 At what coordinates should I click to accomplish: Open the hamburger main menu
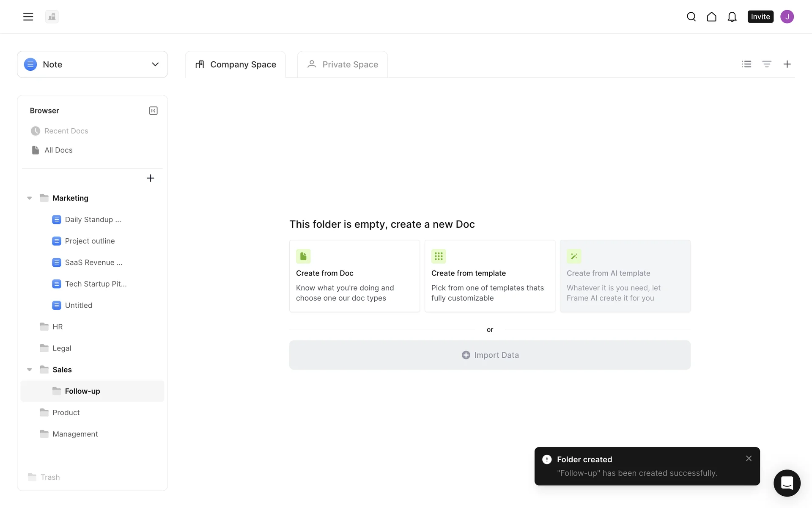(28, 17)
